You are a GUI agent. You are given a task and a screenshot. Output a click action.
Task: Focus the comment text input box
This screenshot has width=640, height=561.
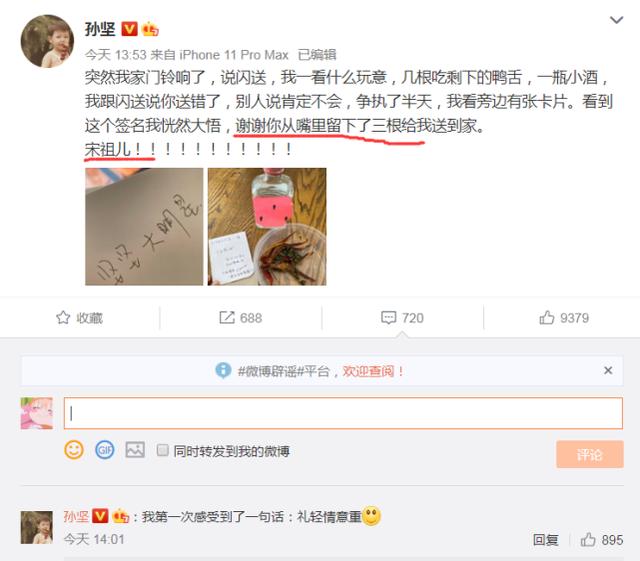pos(343,413)
